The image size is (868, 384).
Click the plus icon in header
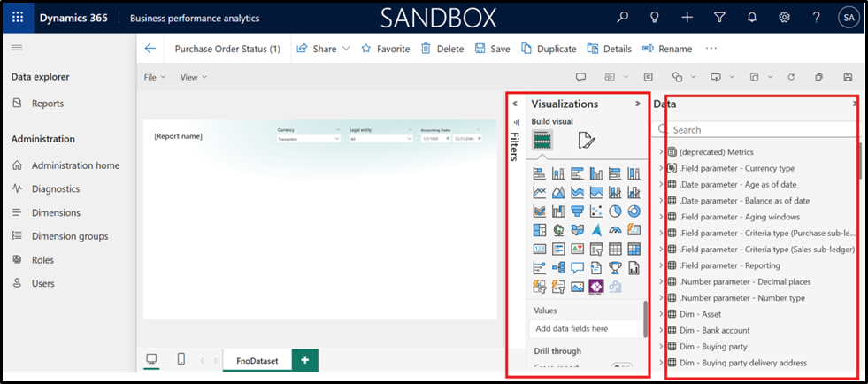click(x=687, y=18)
